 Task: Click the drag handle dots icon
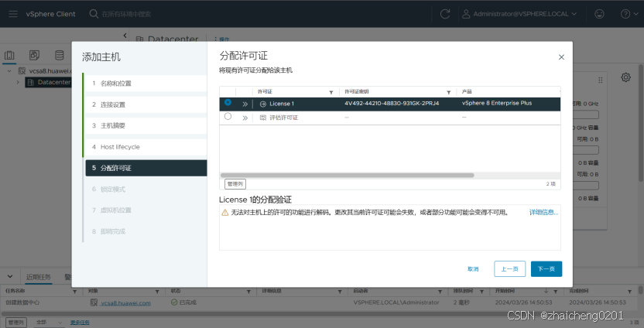(x=601, y=80)
